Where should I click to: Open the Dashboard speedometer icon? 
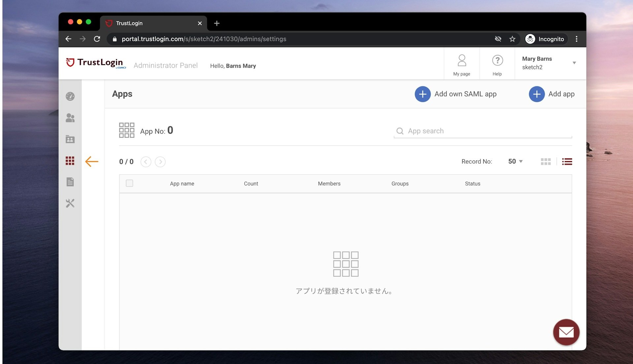click(x=71, y=96)
